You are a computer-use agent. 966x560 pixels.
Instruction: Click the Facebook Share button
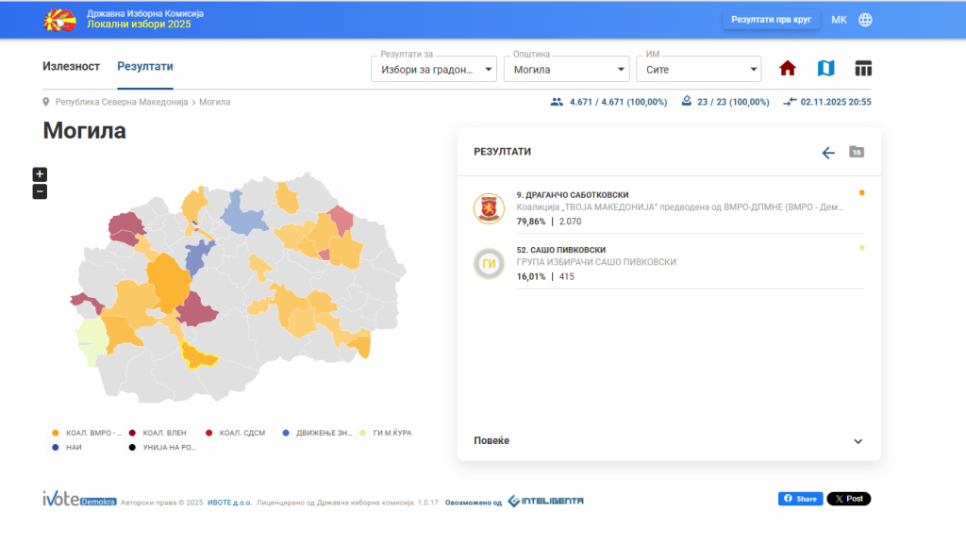[x=800, y=499]
